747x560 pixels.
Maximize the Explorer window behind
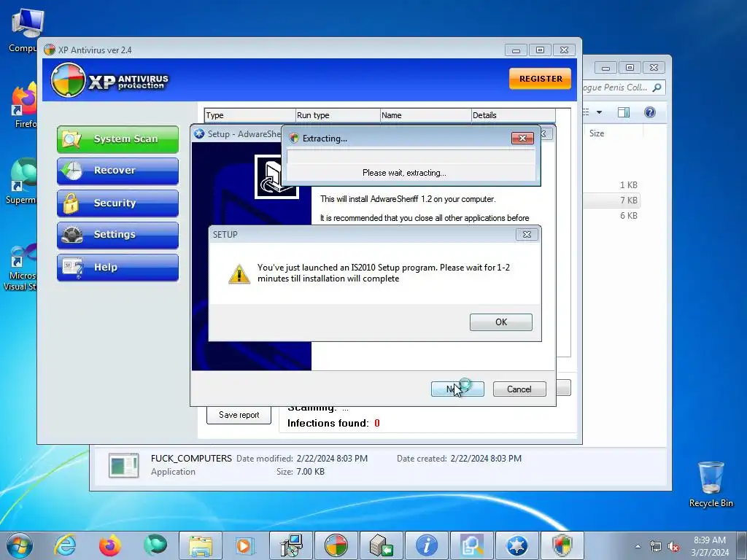[x=630, y=68]
